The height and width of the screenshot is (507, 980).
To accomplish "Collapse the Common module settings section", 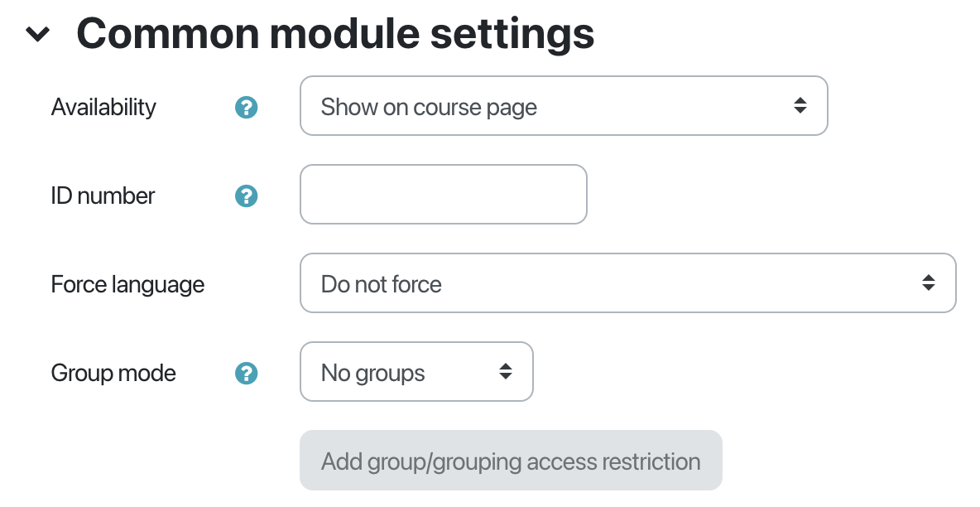I will (38, 35).
